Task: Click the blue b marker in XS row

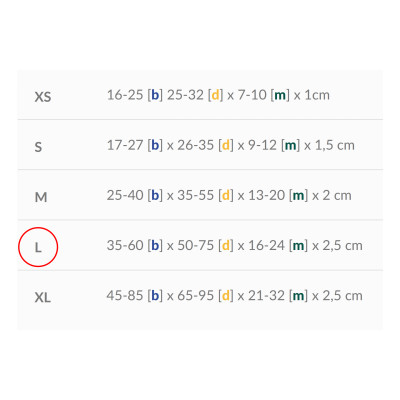Action: point(155,95)
